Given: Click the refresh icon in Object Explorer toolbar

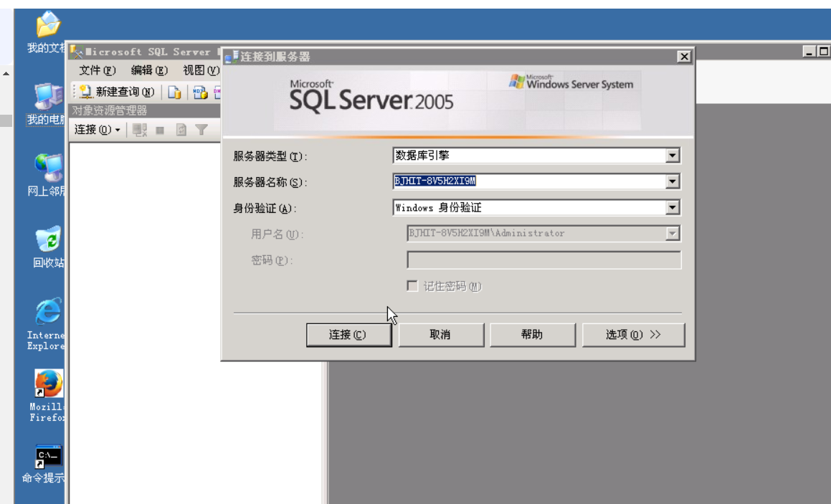Looking at the screenshot, I should [181, 130].
